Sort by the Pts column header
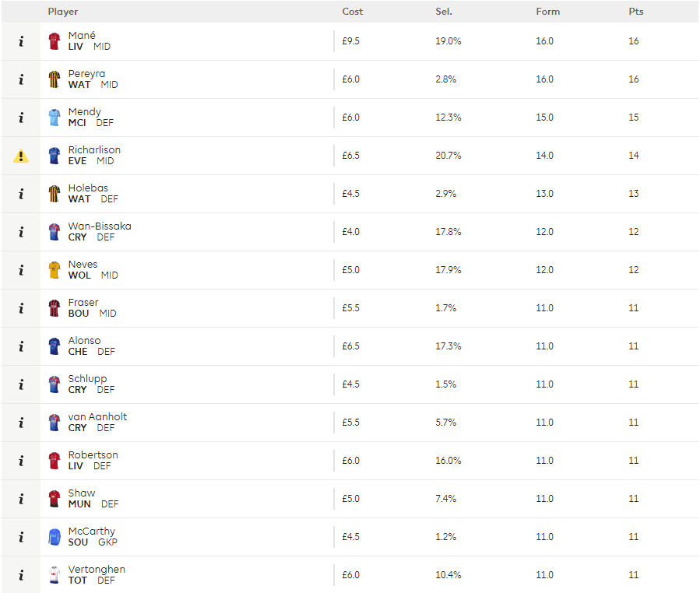The image size is (700, 593). click(x=635, y=12)
